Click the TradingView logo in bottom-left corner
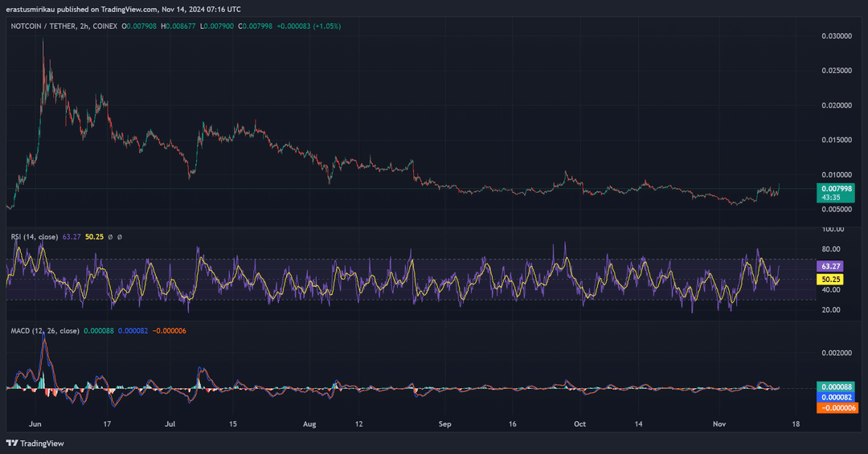The width and height of the screenshot is (868, 454). [x=35, y=443]
